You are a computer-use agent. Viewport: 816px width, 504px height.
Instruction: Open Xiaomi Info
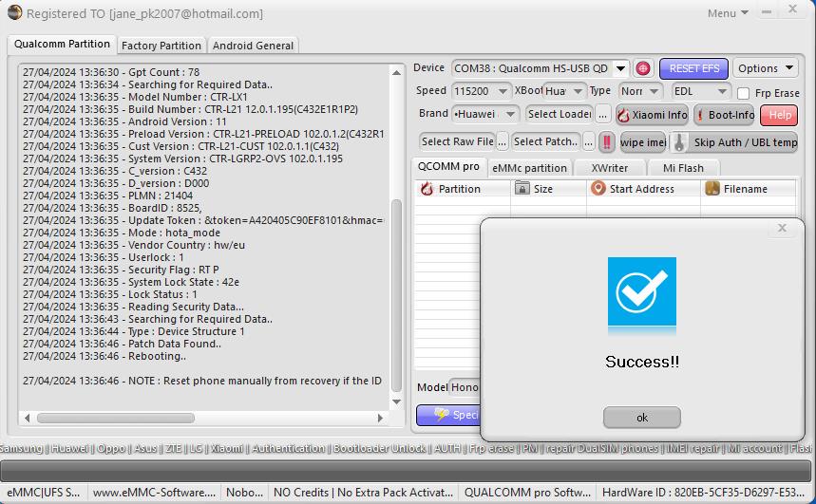652,115
